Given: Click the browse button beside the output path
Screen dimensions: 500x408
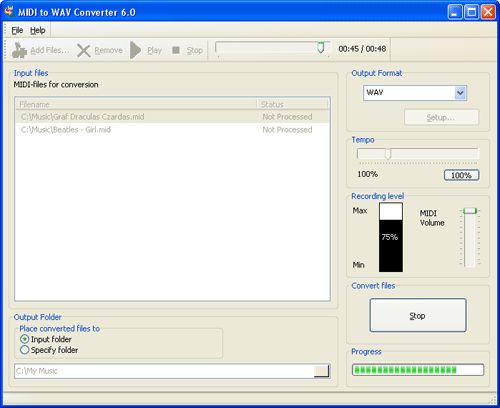Looking at the screenshot, I should point(321,371).
